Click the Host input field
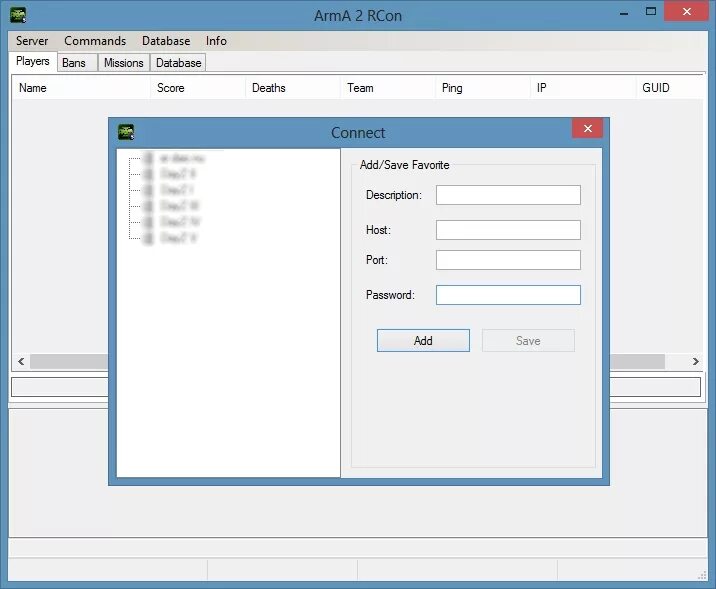The width and height of the screenshot is (716, 589). click(x=508, y=230)
